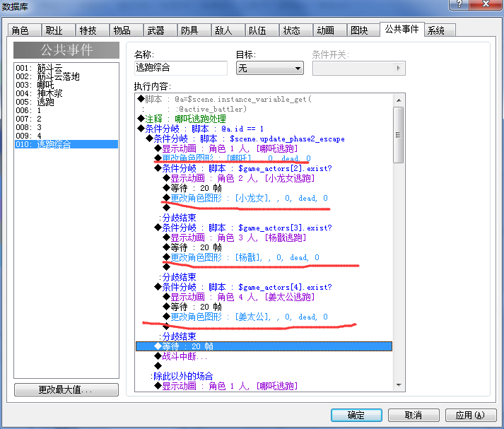This screenshot has height=429, width=504.
Task: Select common event 004: 神木浆
Action: [x=66, y=93]
